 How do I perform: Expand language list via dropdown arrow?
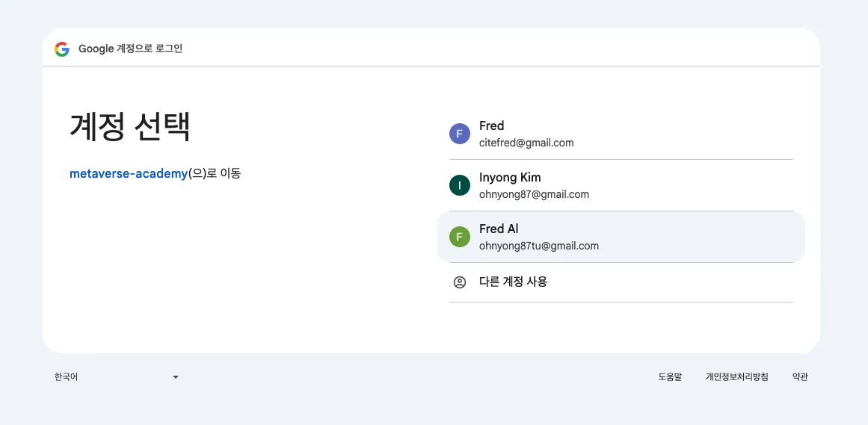coord(176,377)
